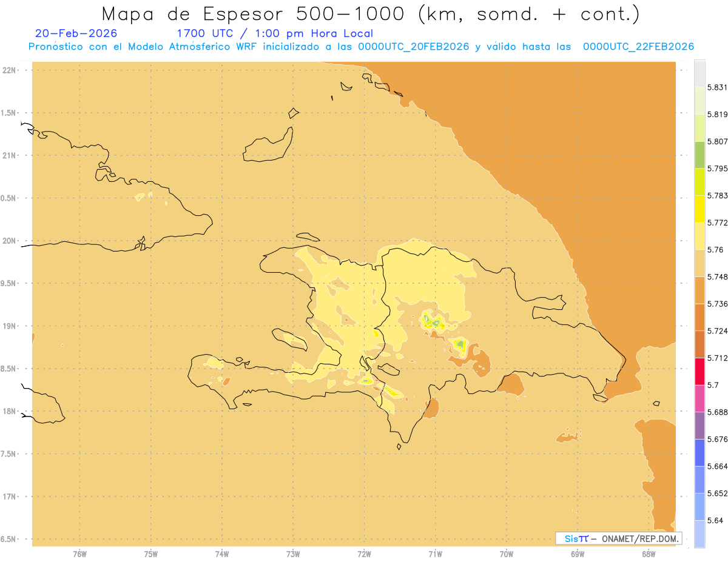Screen dimensions: 728x562
Task: Click the 0.5N latitude axis label
Action: (x=8, y=198)
